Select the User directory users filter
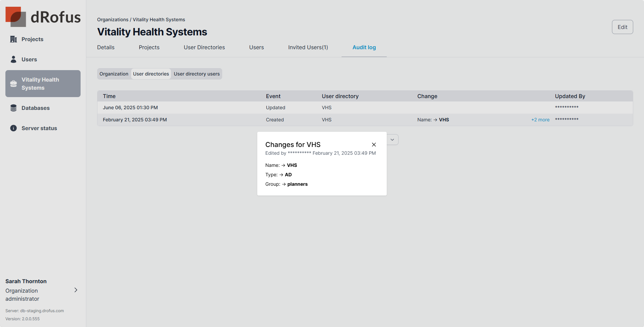Screen dimensions: 644x327 [197, 74]
